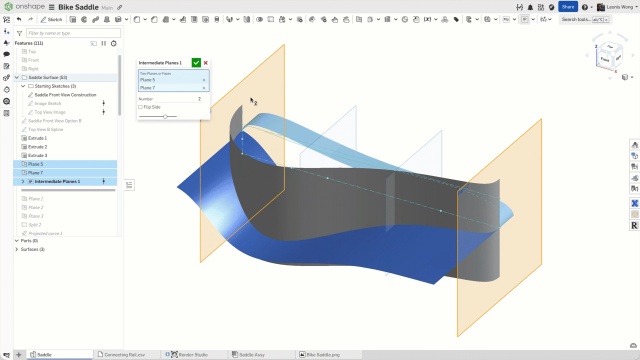
Task: Click the feature list vertical scrollbar
Action: coord(120,84)
